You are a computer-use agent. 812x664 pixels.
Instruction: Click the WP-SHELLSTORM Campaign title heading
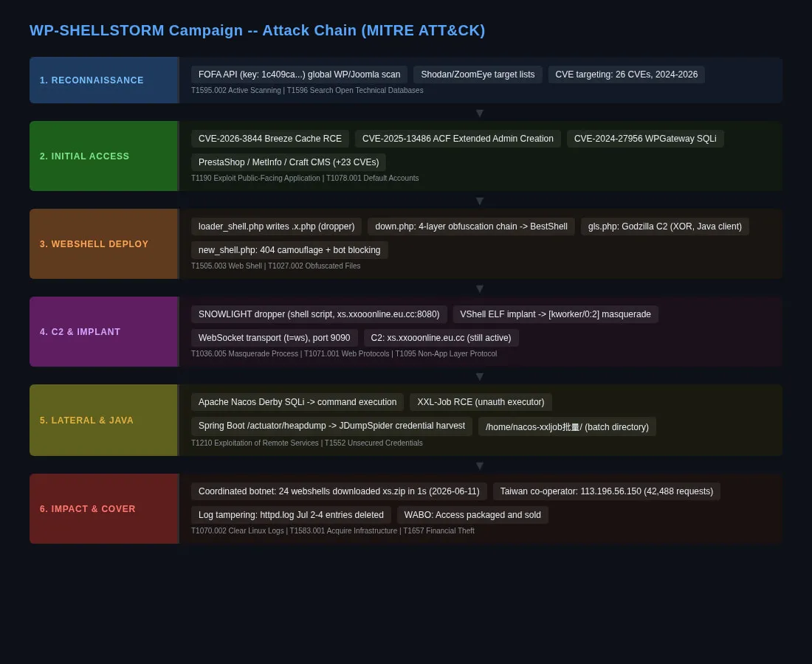[257, 30]
